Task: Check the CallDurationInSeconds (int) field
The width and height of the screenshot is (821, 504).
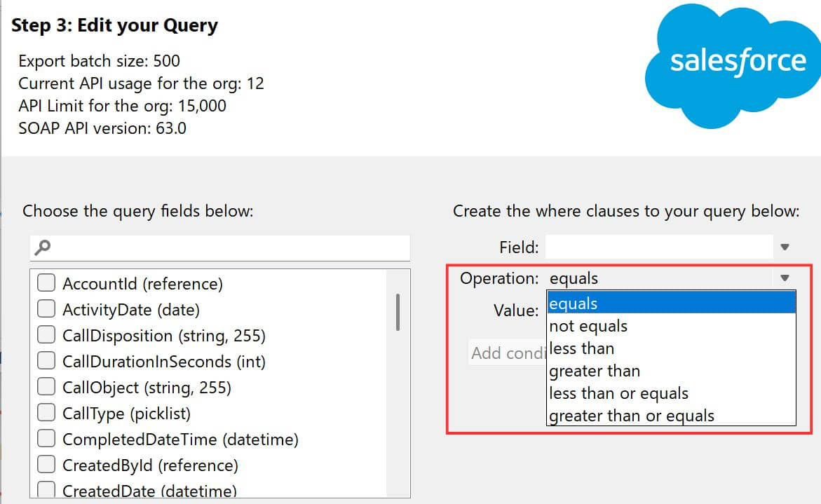Action: pyautogui.click(x=45, y=360)
